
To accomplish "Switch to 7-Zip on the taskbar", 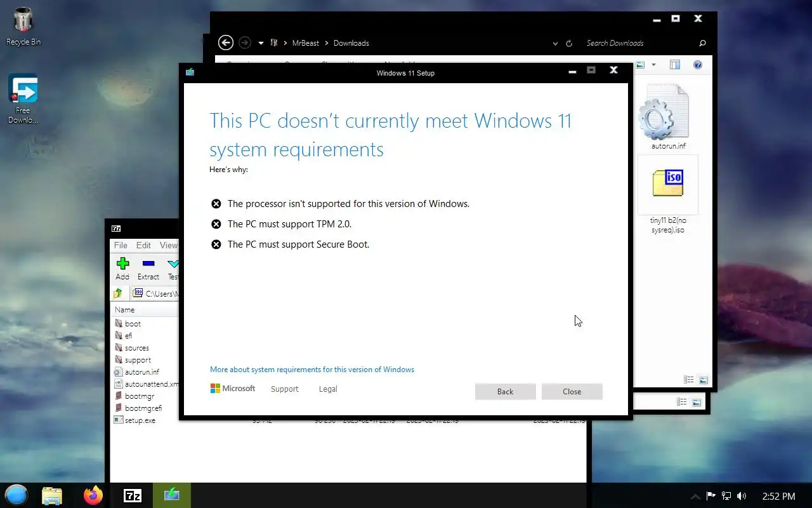I will [133, 495].
